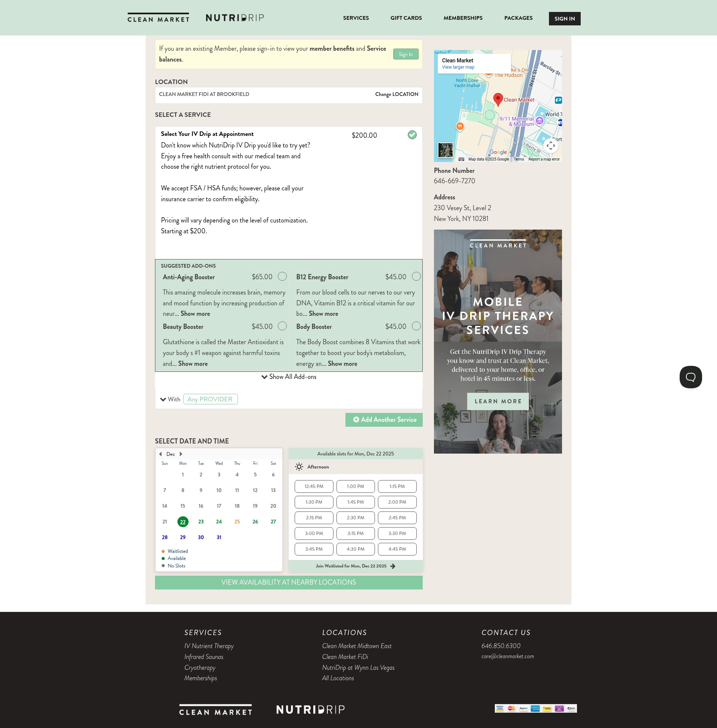717x728 pixels.
Task: Show more of B12 Energy Booster description
Action: point(323,314)
